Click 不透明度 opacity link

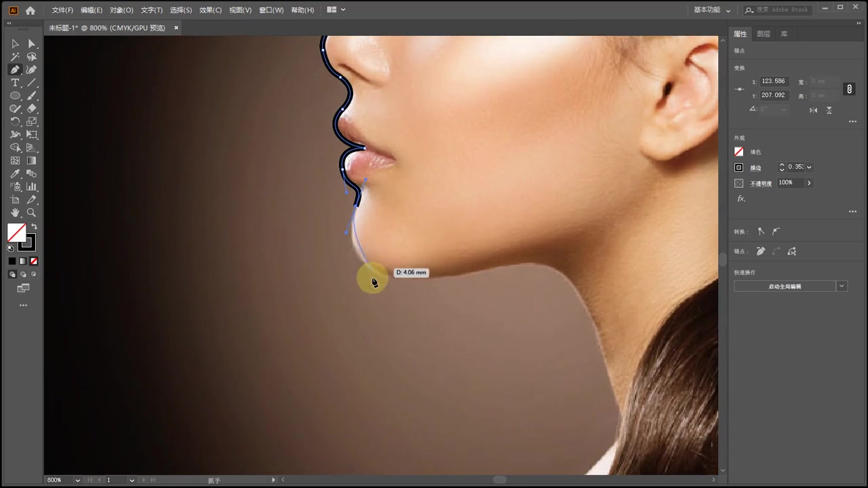click(x=761, y=184)
